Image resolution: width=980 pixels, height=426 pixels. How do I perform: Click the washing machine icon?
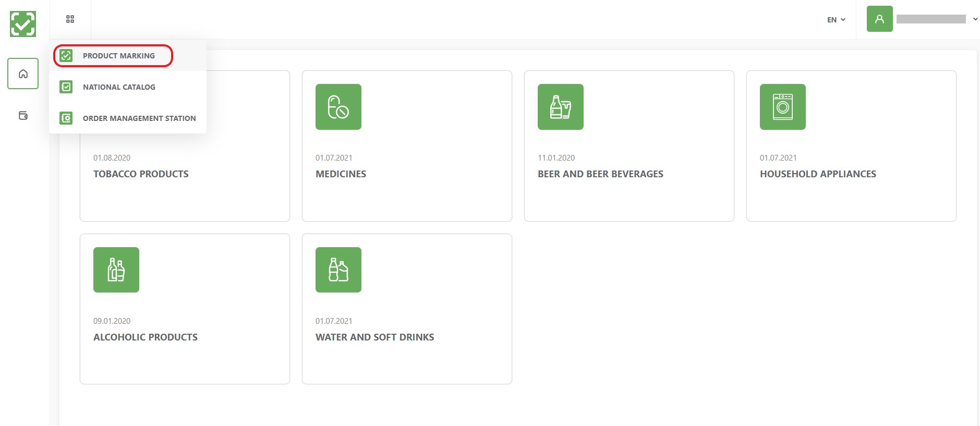click(783, 107)
